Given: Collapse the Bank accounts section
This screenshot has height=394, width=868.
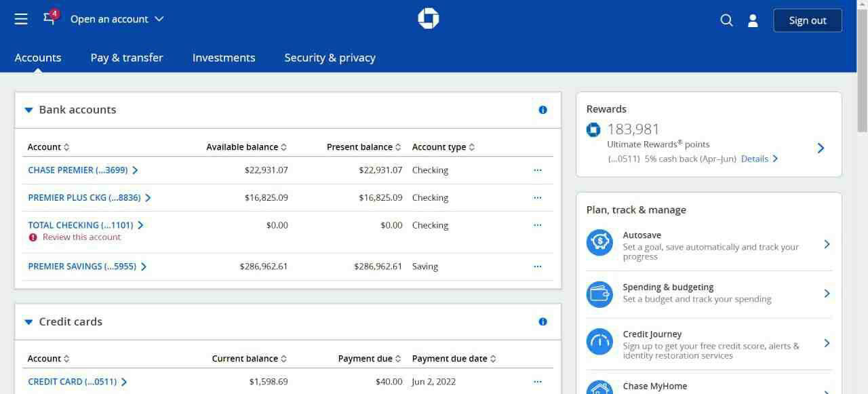Looking at the screenshot, I should 28,110.
